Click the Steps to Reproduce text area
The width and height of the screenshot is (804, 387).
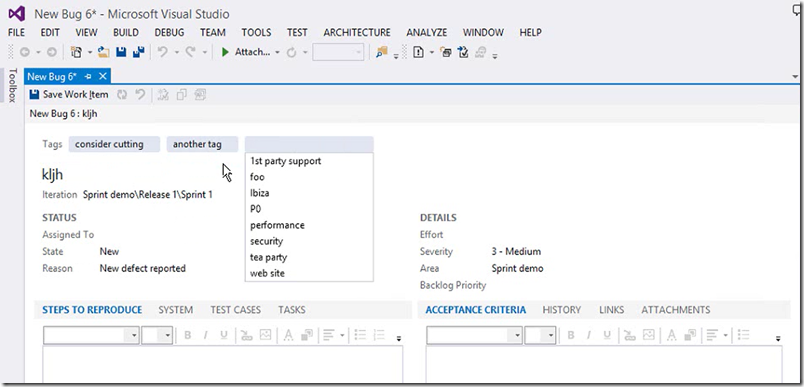[x=223, y=364]
